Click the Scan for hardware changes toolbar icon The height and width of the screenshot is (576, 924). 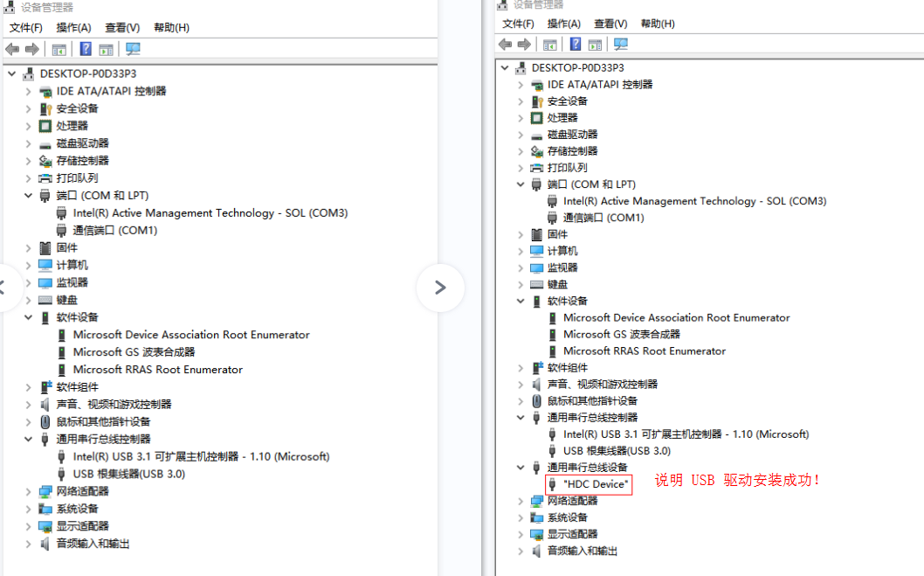[x=133, y=49]
